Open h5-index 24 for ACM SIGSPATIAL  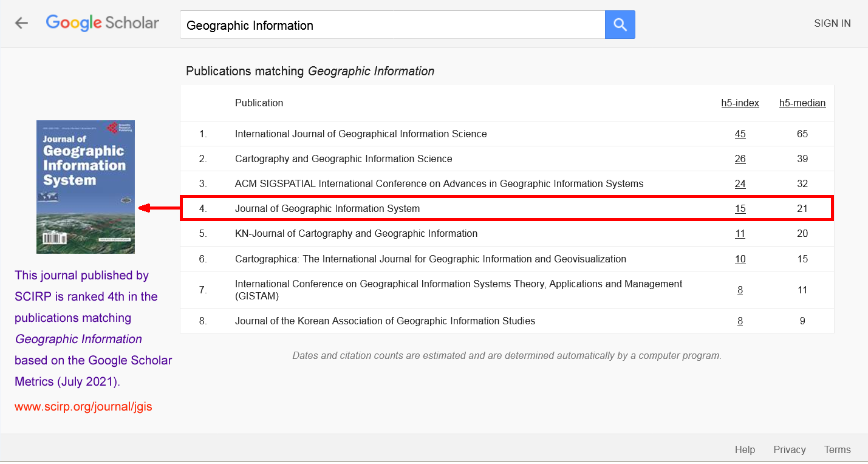tap(740, 183)
